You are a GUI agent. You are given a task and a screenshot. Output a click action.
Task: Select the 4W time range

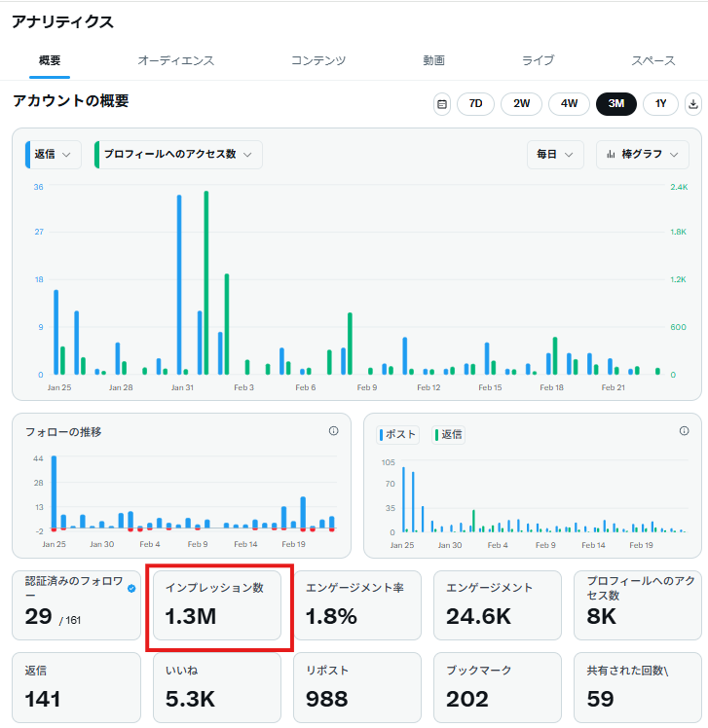pyautogui.click(x=569, y=103)
